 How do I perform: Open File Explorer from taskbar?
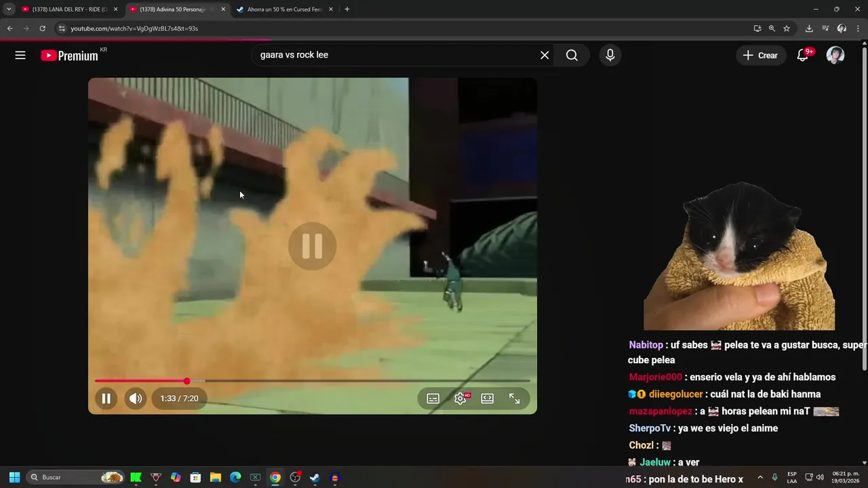(x=216, y=477)
